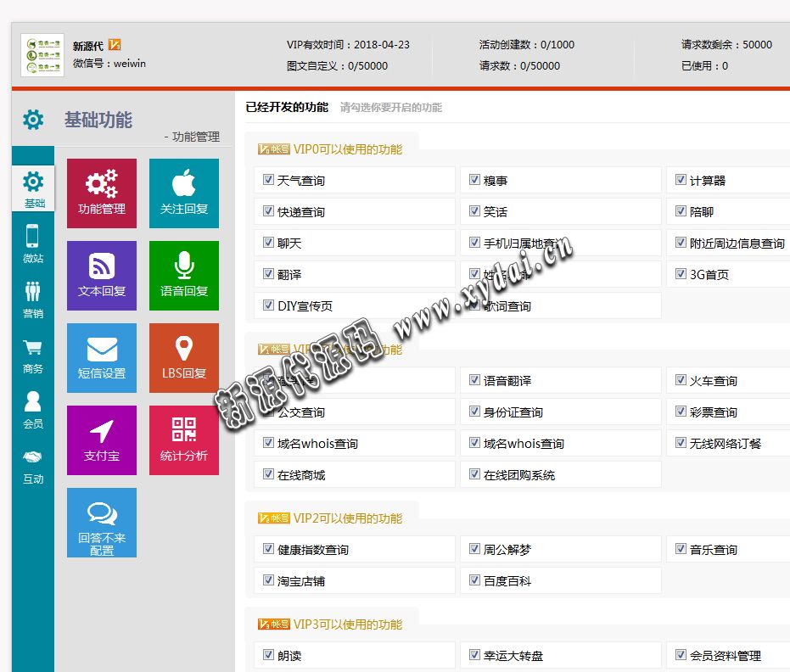Open the 语音回复 microphone tile
790x672 pixels.
click(x=184, y=276)
